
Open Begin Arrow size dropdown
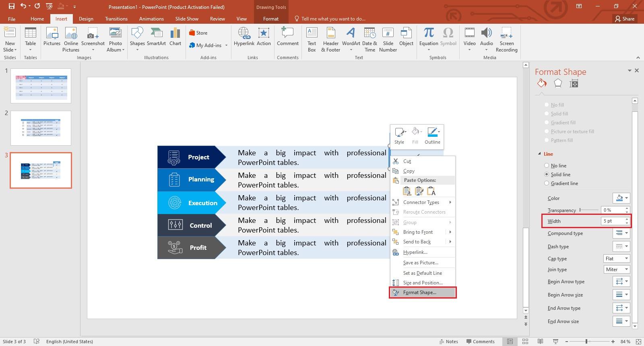pos(621,295)
